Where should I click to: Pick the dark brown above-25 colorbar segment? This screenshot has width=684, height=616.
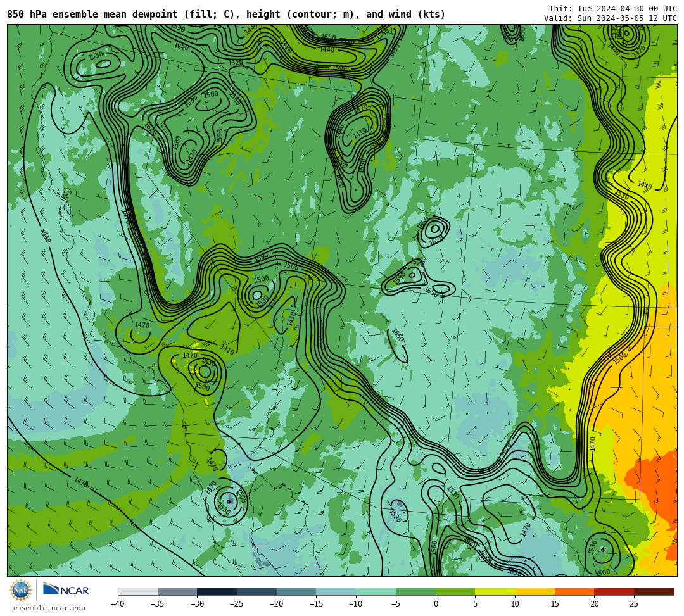click(x=654, y=591)
